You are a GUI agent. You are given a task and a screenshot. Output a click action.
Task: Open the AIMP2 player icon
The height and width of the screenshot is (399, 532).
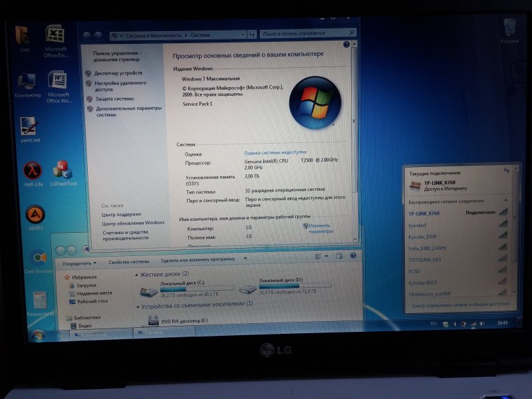click(35, 215)
